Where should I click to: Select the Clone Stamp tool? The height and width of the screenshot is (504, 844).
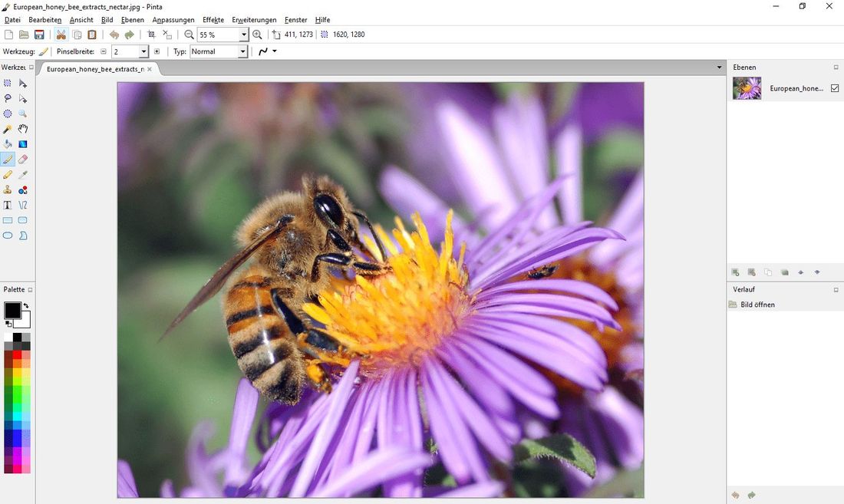(x=8, y=189)
